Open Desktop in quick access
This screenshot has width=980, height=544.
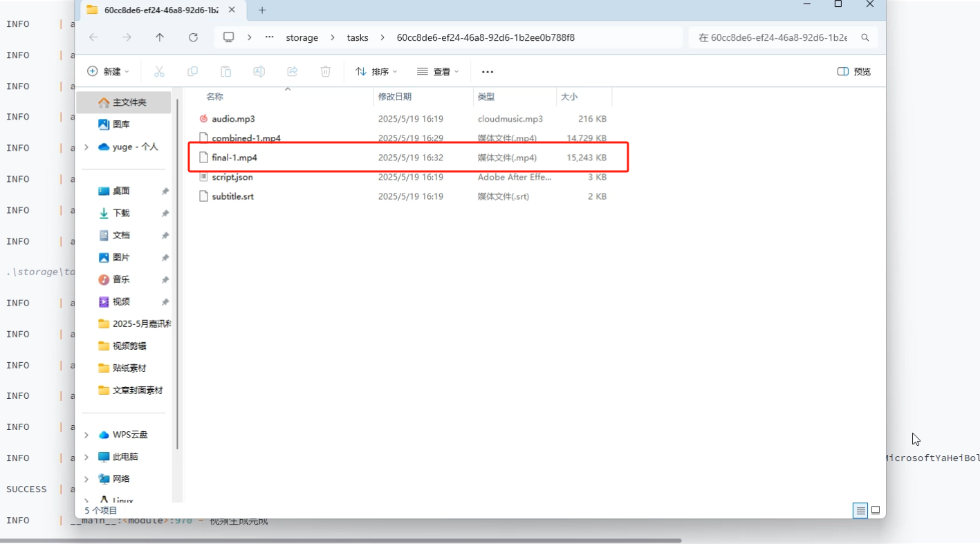(115, 191)
